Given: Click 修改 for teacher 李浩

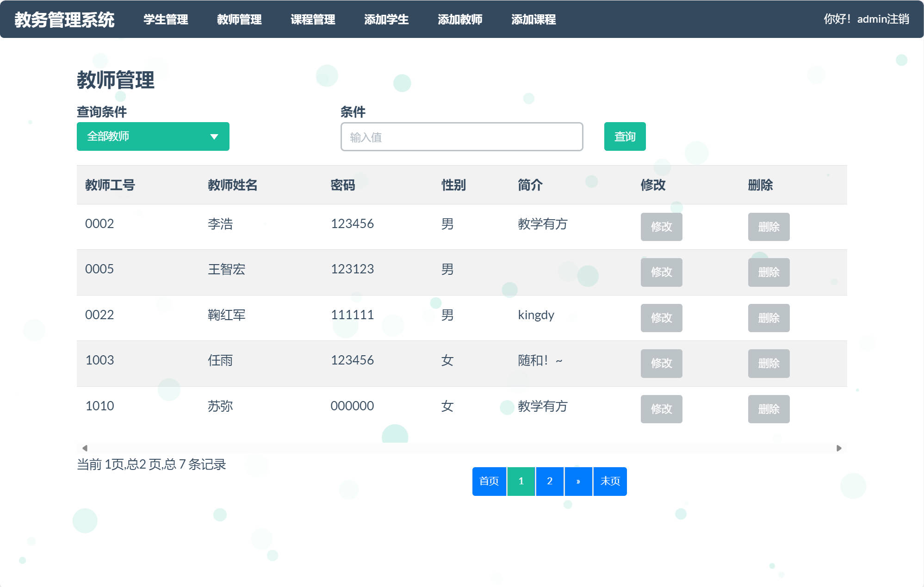Looking at the screenshot, I should (661, 227).
